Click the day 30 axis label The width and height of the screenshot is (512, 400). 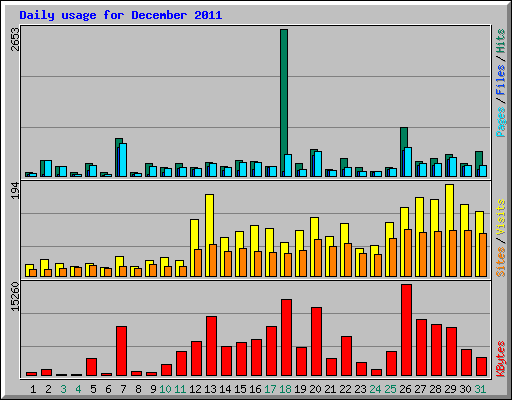point(465,389)
